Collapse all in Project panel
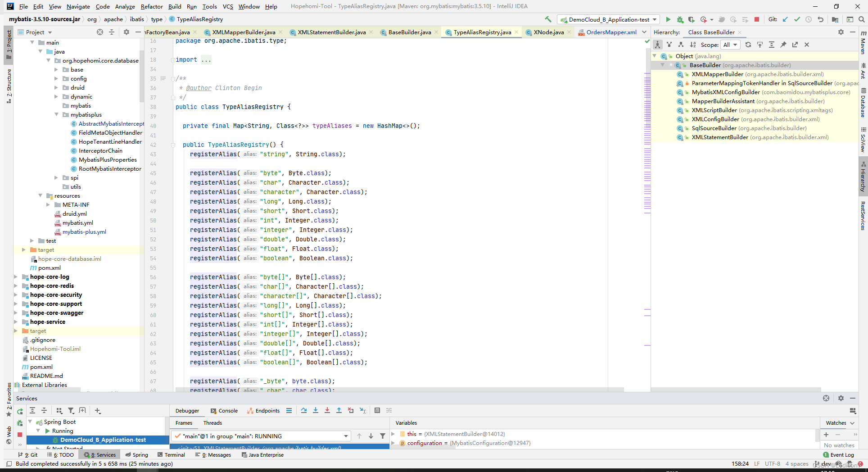The height and width of the screenshot is (472, 868). tap(112, 32)
